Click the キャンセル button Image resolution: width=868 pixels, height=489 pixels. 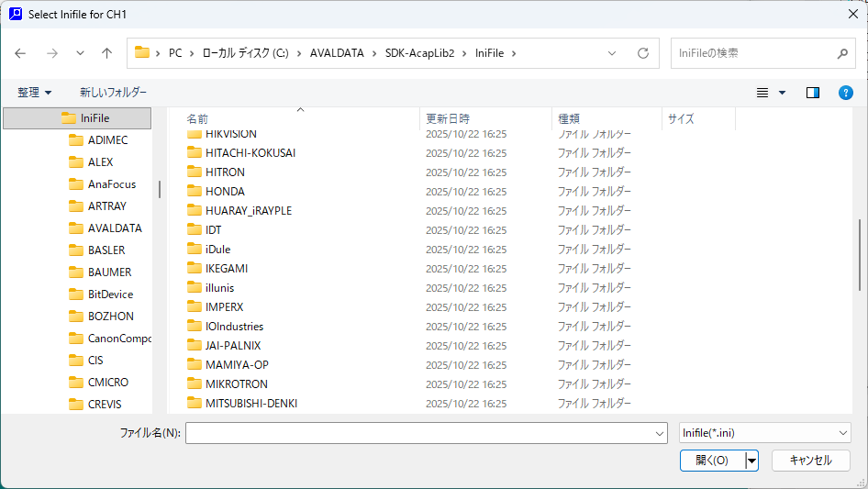pos(810,461)
